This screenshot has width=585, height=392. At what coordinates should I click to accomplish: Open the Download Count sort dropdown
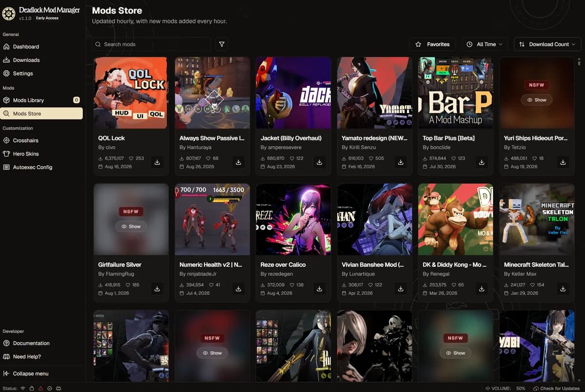pos(548,44)
